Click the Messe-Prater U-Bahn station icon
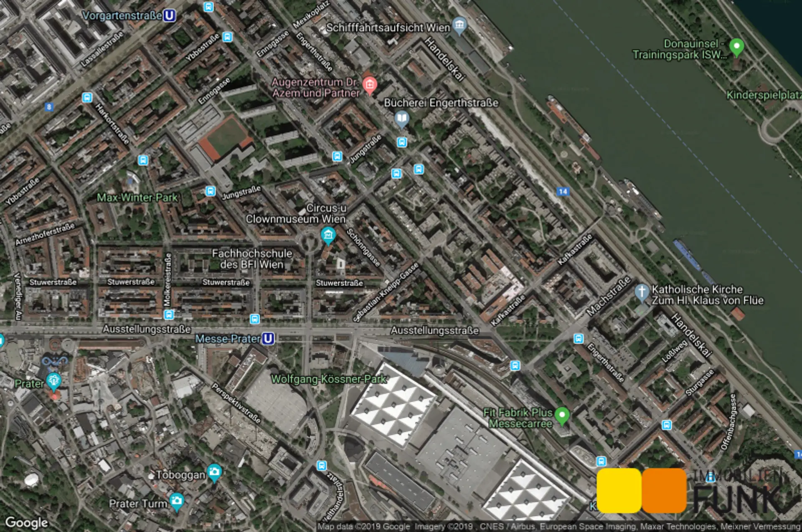Screen dimensions: 802x532 pyautogui.click(x=269, y=338)
